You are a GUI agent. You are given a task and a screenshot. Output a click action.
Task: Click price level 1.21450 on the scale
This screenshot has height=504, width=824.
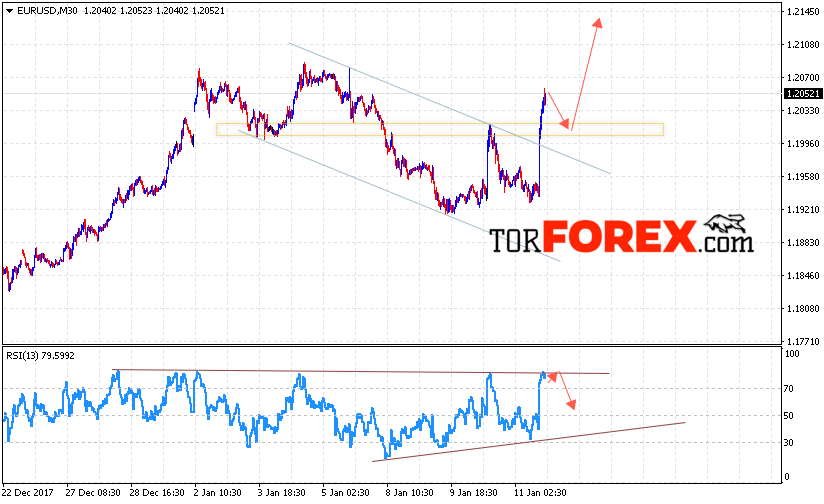(x=804, y=12)
